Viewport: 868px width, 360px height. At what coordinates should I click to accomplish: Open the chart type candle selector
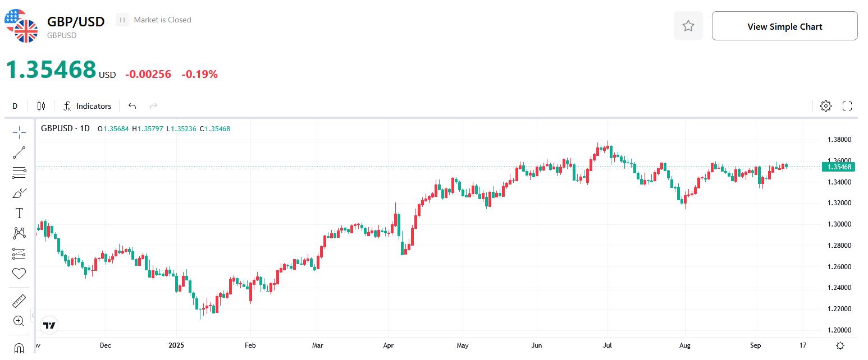40,105
